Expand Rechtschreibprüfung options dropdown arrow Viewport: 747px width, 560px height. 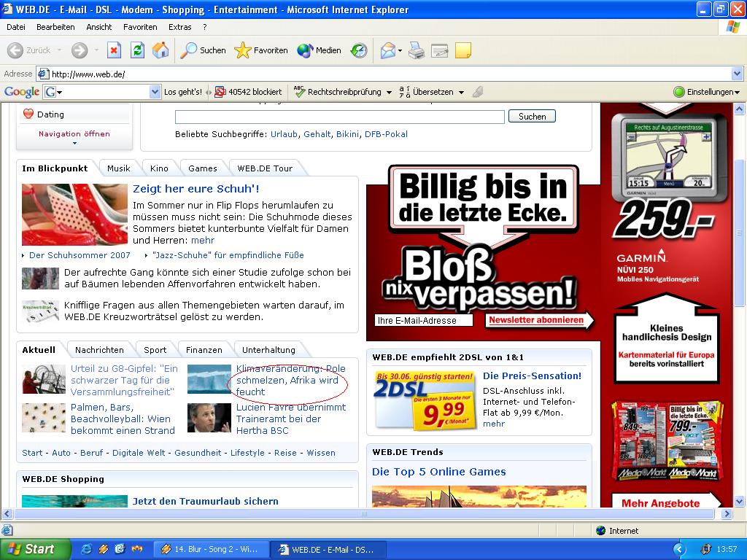(389, 93)
